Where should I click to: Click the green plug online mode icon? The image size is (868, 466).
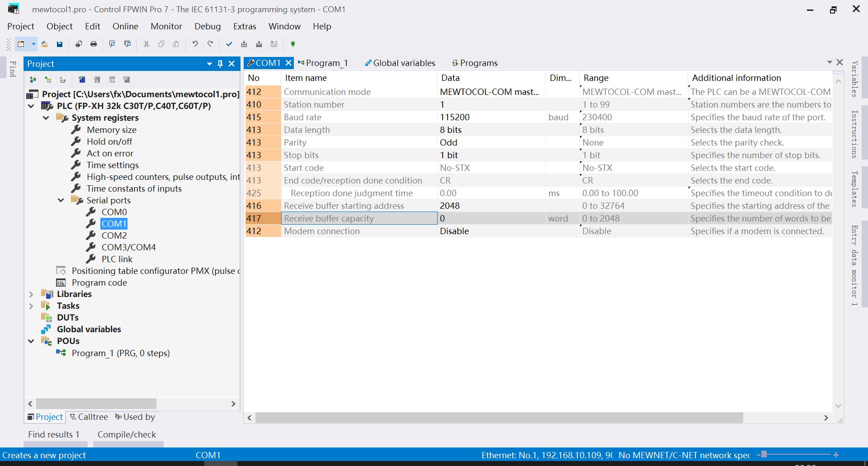[x=292, y=44]
